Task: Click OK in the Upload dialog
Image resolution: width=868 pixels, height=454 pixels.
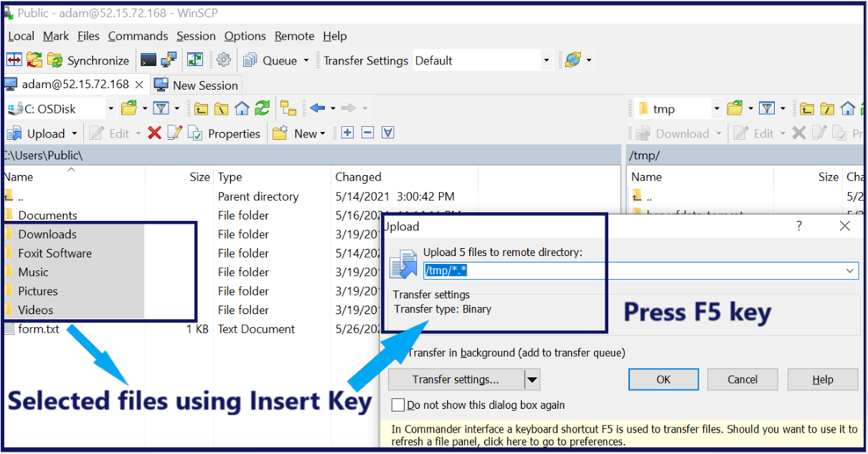Action: click(664, 379)
